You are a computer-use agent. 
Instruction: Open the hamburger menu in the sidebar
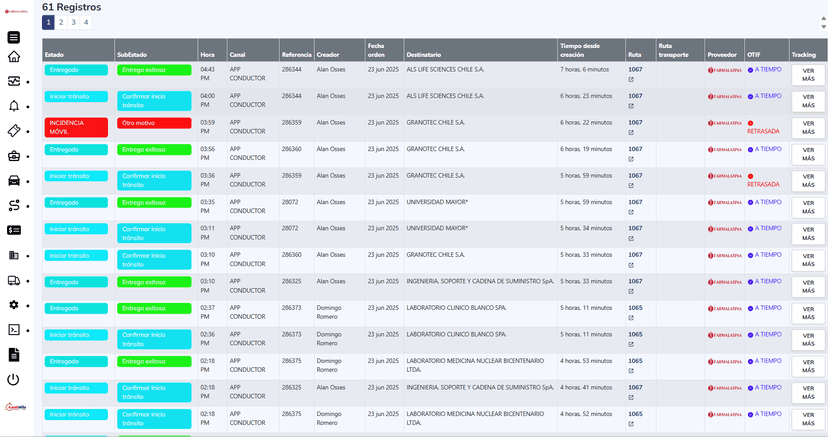tap(14, 38)
